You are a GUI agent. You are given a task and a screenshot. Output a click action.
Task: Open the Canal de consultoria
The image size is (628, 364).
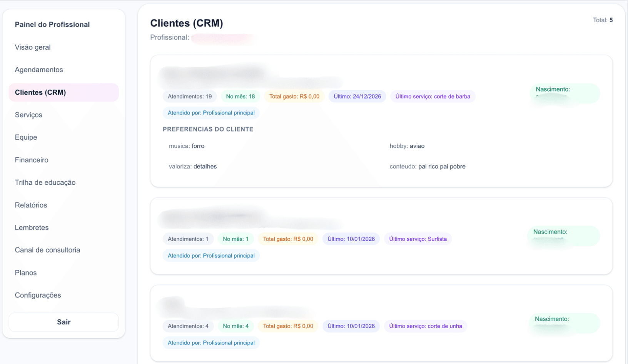point(47,250)
